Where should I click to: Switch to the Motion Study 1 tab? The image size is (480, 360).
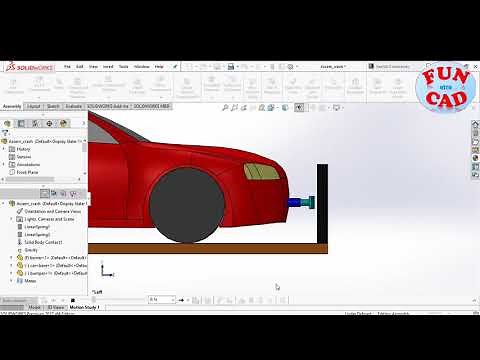84,307
